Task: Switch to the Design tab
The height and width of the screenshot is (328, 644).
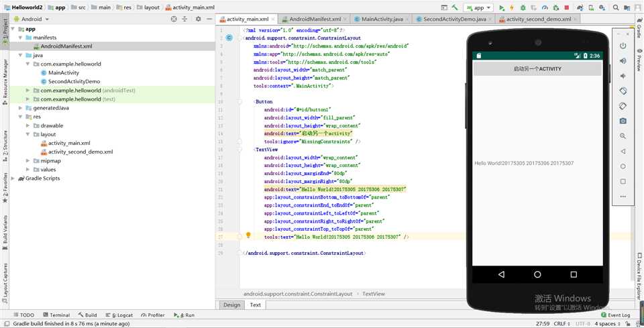Action: [x=231, y=305]
